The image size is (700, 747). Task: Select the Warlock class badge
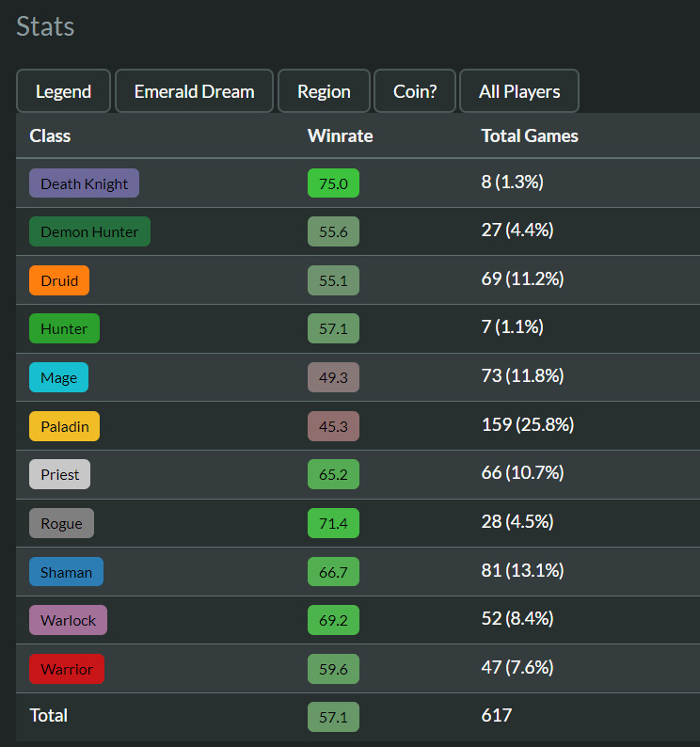pyautogui.click(x=68, y=620)
